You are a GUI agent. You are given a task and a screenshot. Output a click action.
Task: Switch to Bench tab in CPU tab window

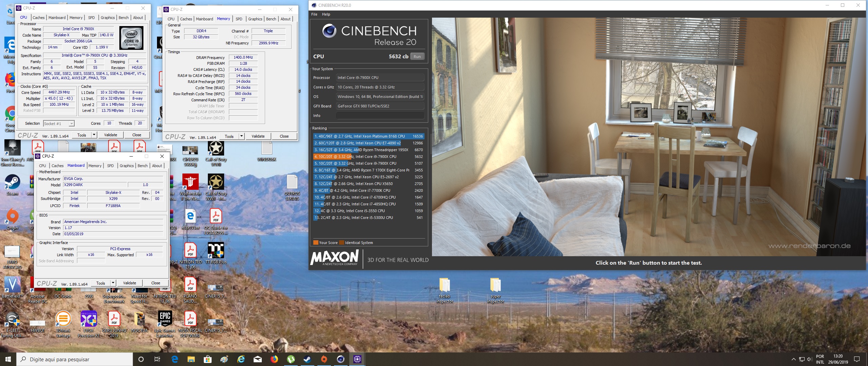124,18
